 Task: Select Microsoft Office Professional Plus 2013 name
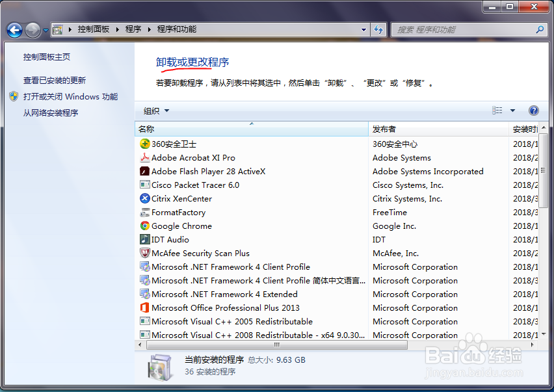(x=226, y=308)
